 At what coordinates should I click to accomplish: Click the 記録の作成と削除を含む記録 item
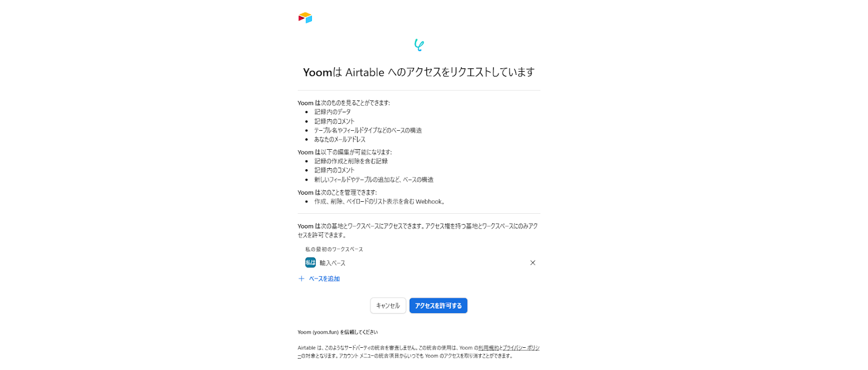pos(351,161)
